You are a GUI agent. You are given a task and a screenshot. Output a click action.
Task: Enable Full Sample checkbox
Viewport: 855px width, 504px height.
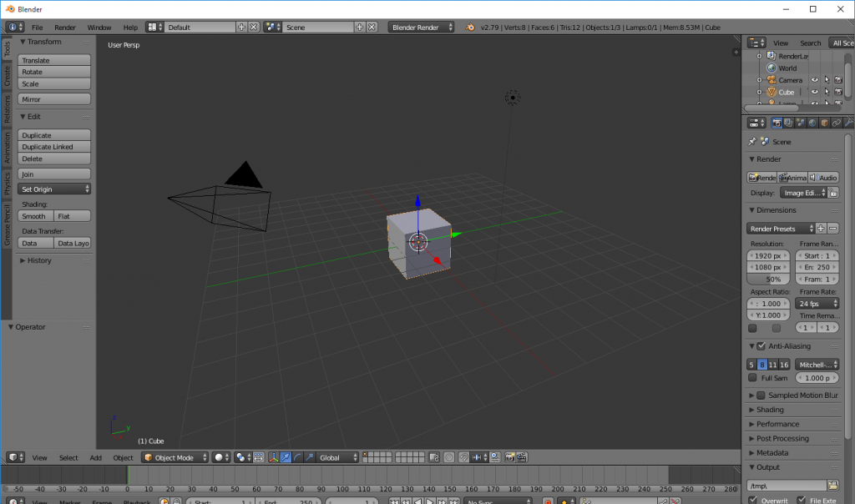(x=752, y=378)
